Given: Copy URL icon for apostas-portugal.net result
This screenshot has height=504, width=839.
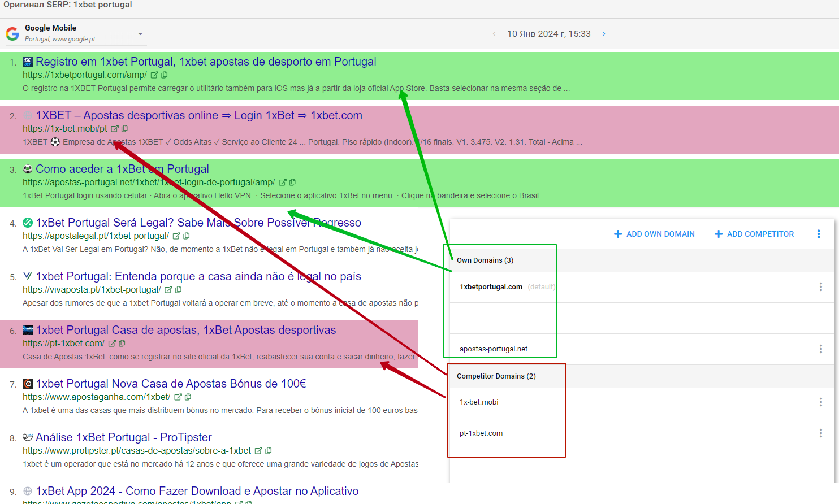Looking at the screenshot, I should tap(293, 182).
